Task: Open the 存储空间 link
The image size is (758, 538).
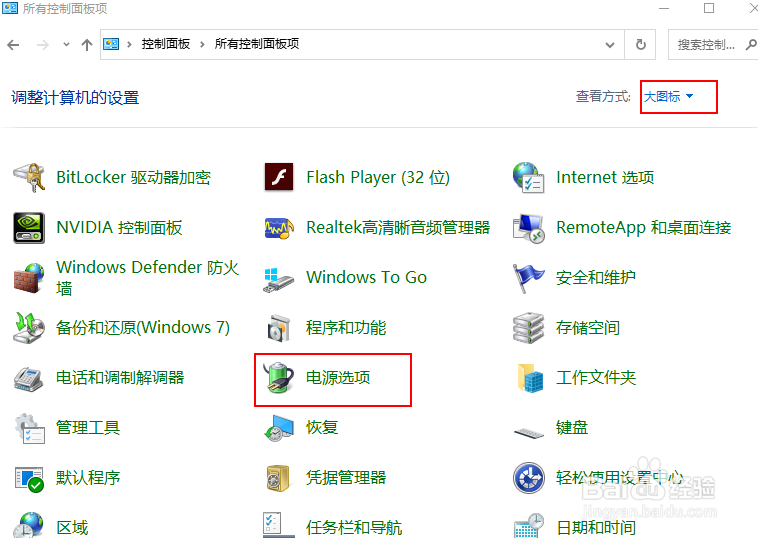Action: coord(588,328)
